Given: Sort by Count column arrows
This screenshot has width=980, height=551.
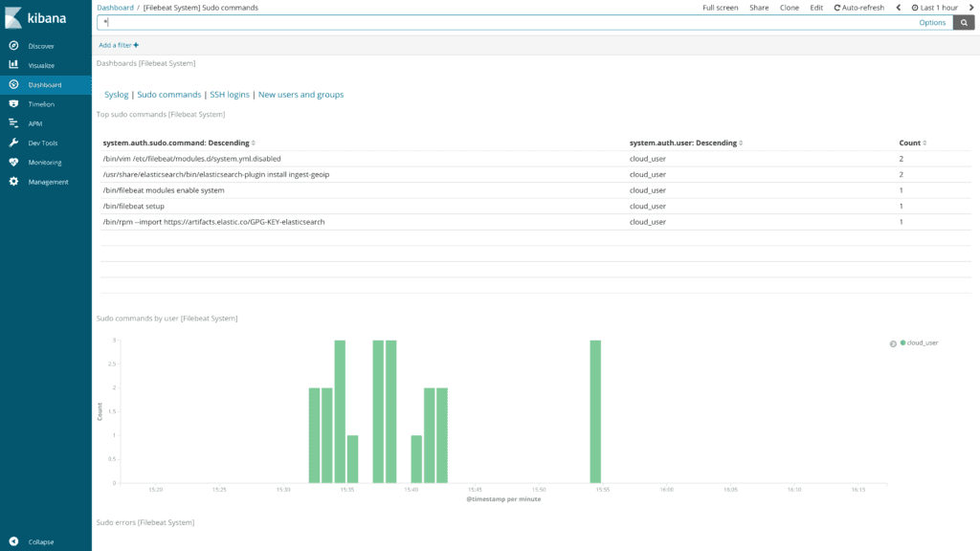Looking at the screenshot, I should tap(924, 143).
